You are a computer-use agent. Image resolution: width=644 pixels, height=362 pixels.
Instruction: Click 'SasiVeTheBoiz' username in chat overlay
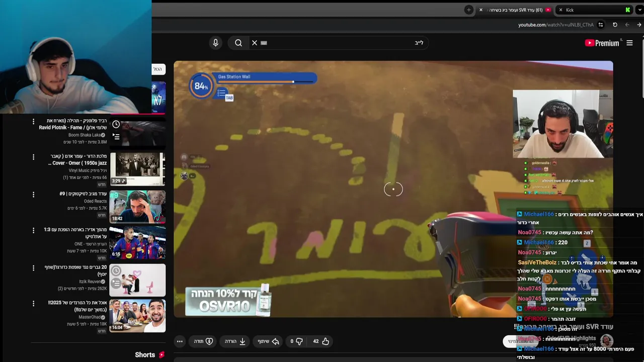(x=537, y=262)
